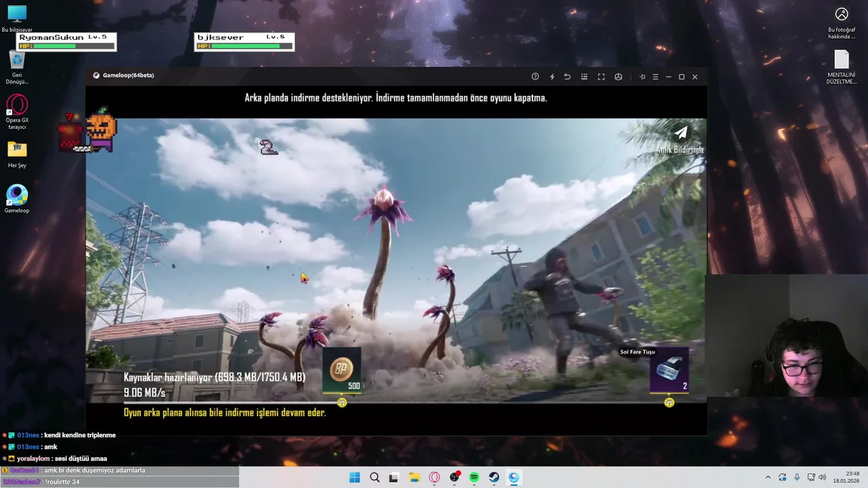Open Windows taskbar search
The height and width of the screenshot is (488, 868).
point(374,477)
